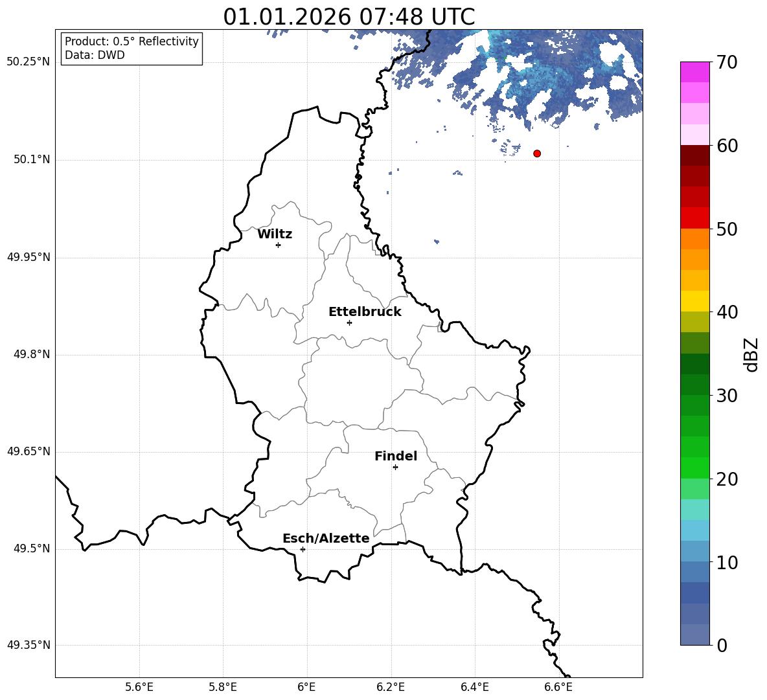Image resolution: width=767 pixels, height=700 pixels.
Task: Click the 'Data: DWD' legend text
Action: point(95,55)
